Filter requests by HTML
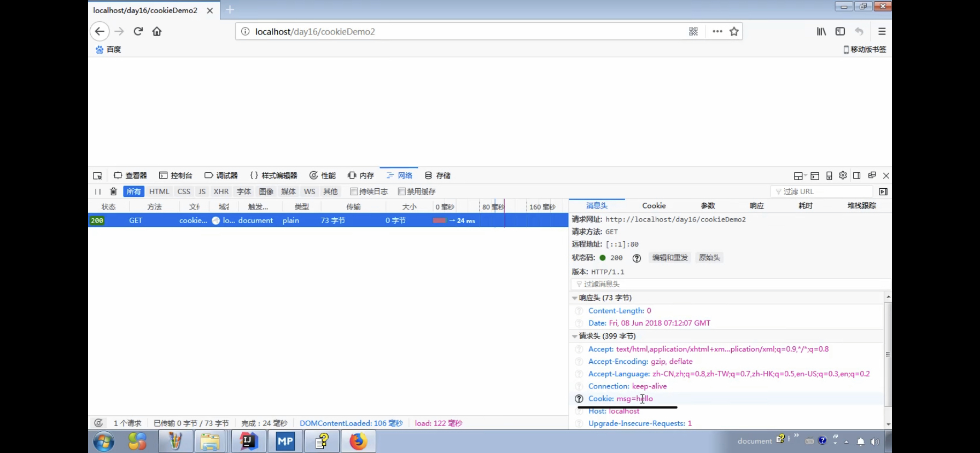This screenshot has width=980, height=453. 159,191
